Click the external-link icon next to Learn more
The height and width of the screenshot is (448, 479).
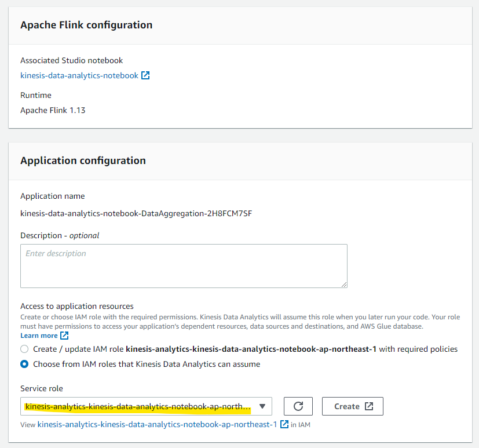[64, 336]
